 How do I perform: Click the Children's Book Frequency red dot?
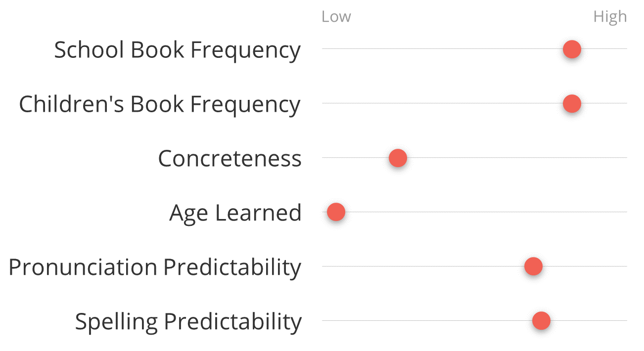point(572,104)
